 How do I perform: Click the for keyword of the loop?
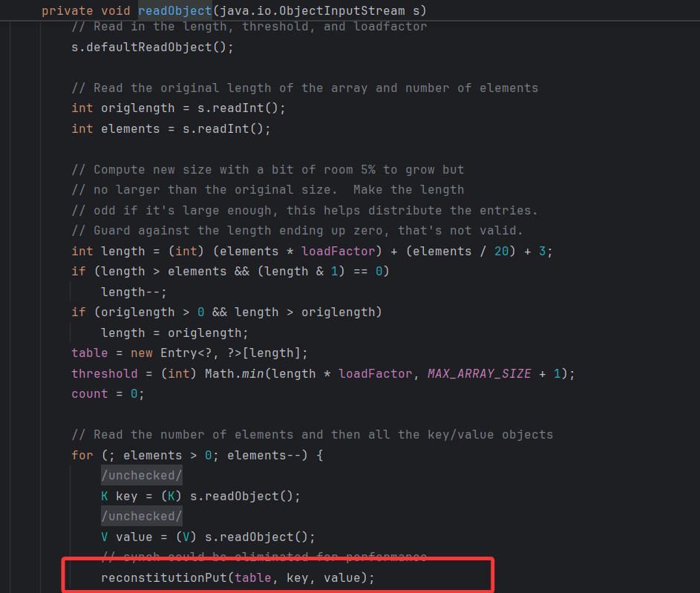(x=82, y=455)
